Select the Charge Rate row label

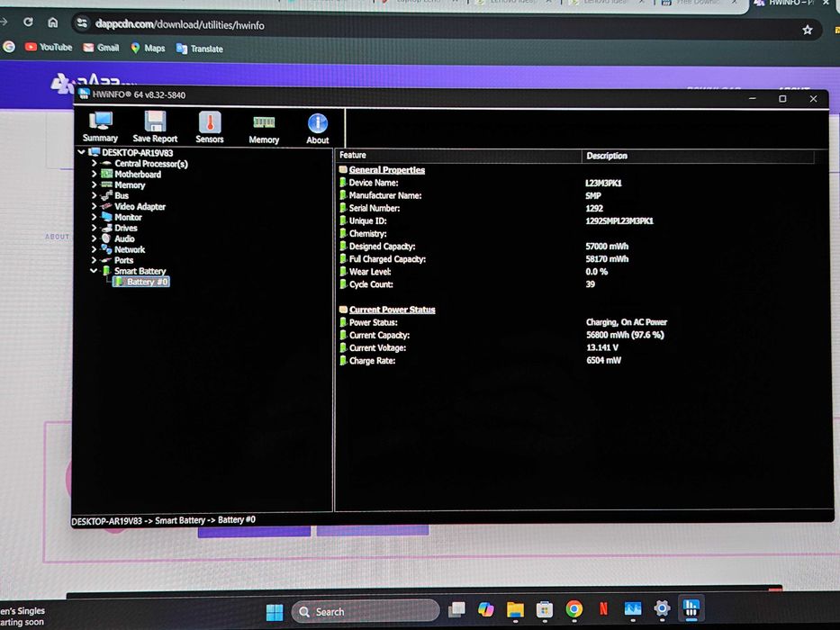pos(373,361)
